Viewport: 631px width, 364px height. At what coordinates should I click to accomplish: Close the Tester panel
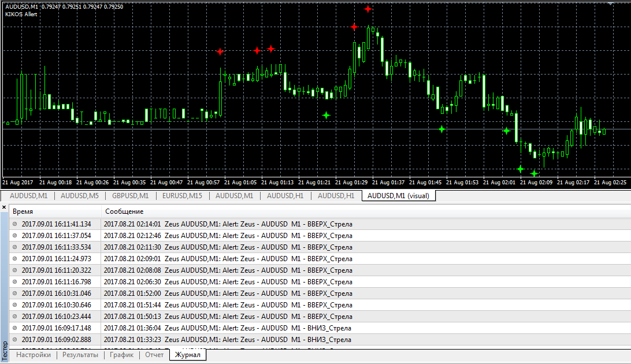pyautogui.click(x=5, y=207)
